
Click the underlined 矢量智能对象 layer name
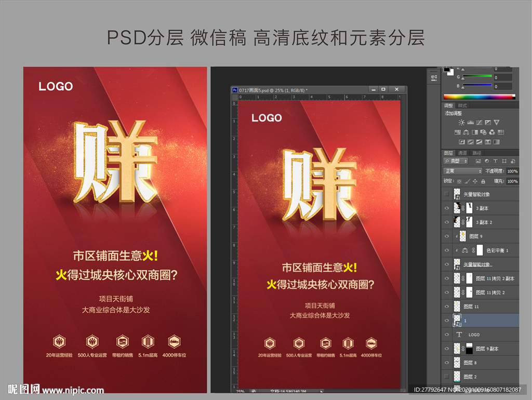click(x=478, y=264)
